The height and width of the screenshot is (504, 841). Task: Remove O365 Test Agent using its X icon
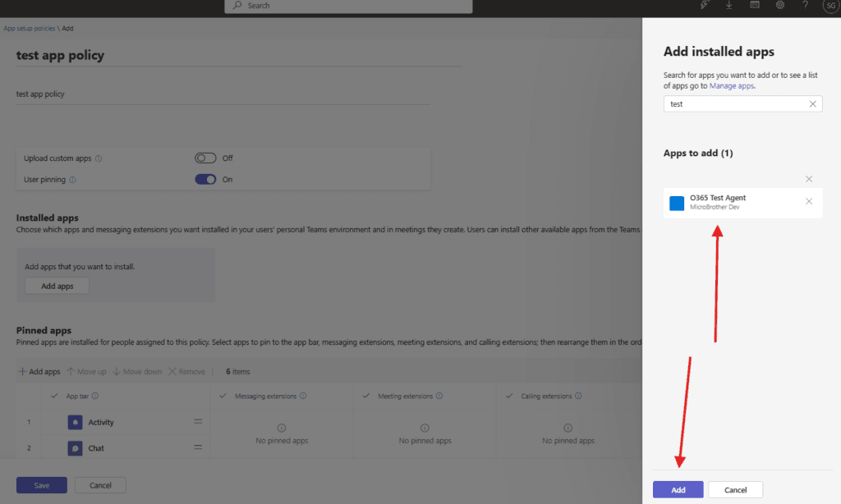tap(809, 202)
